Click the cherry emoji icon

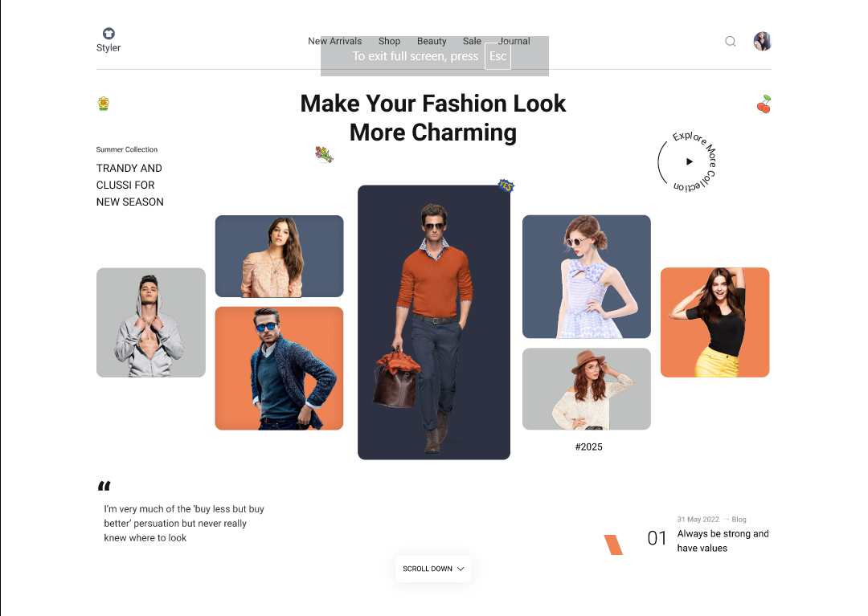pyautogui.click(x=763, y=103)
